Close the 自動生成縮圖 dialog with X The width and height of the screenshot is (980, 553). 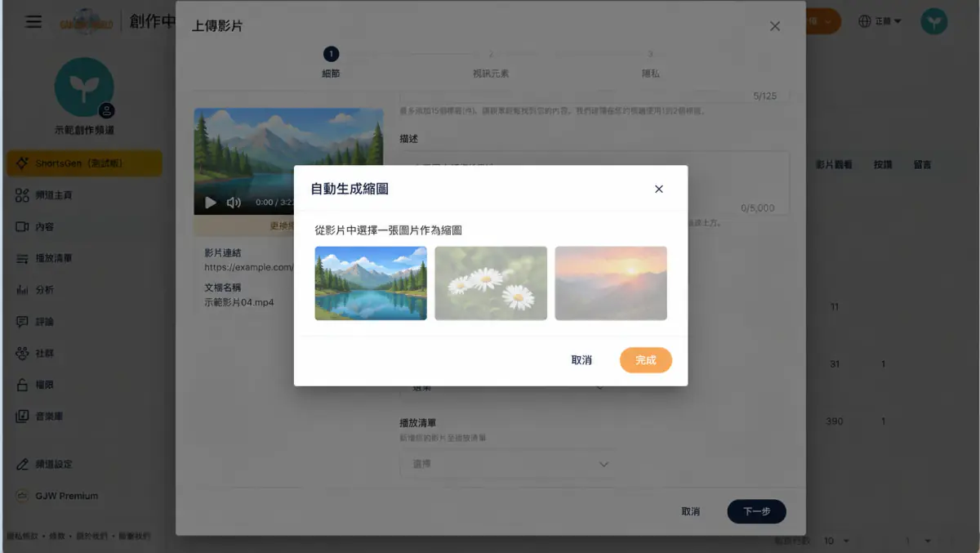(659, 189)
